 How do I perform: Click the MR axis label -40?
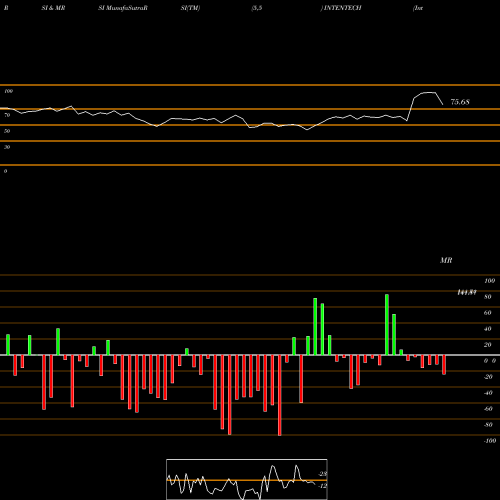488,393
